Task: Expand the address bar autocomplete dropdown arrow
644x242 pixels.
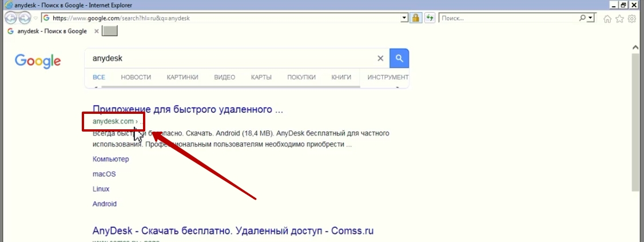Action: click(x=404, y=18)
